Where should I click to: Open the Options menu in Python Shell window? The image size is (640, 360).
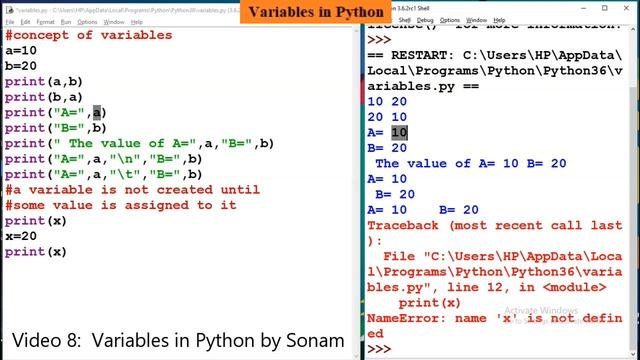click(450, 20)
